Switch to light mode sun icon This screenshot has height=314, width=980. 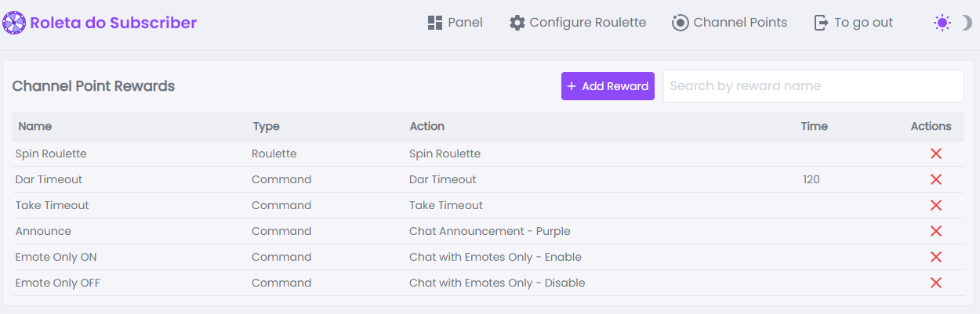(942, 23)
